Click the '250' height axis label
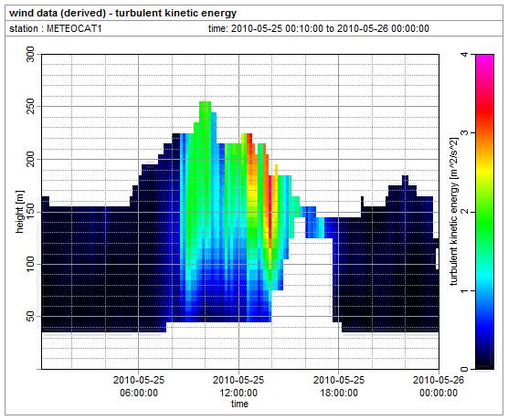The image size is (508, 420). tap(30, 107)
